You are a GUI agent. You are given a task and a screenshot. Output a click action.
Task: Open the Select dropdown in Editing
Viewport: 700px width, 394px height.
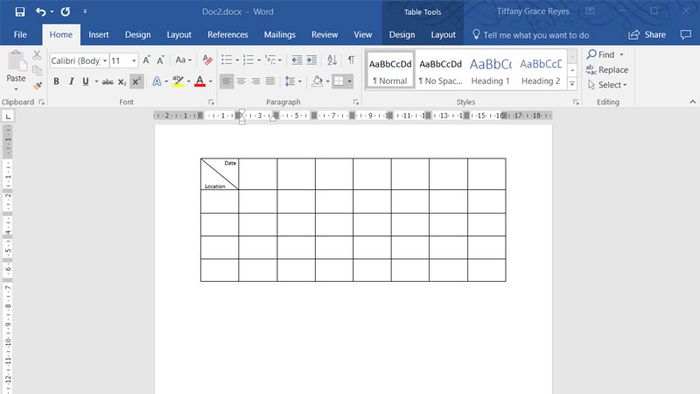608,85
